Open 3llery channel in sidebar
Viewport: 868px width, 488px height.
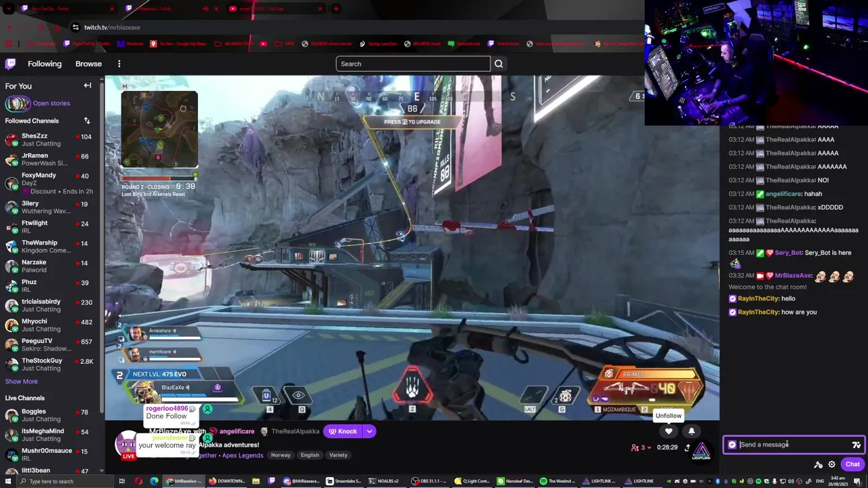point(49,207)
